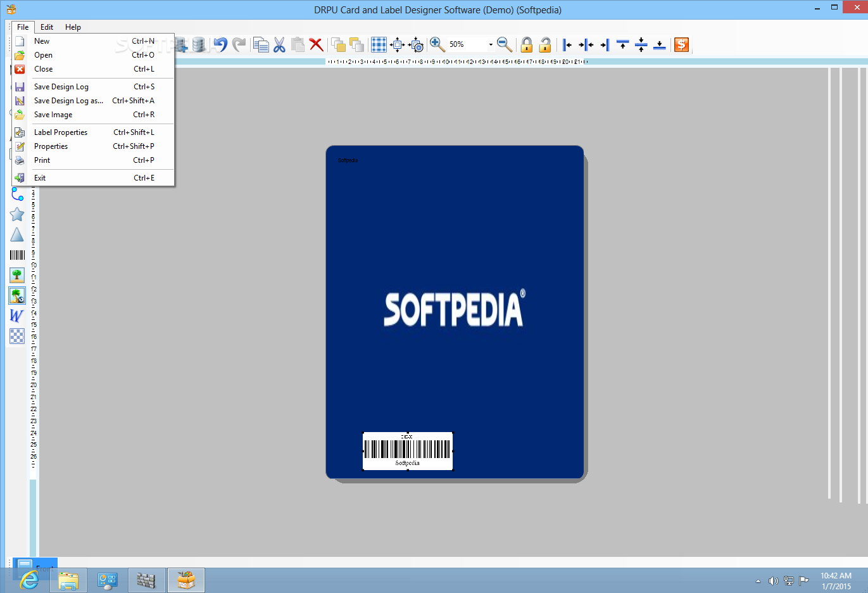Select the tree Picture insert tool
The image size is (868, 593).
click(x=17, y=275)
